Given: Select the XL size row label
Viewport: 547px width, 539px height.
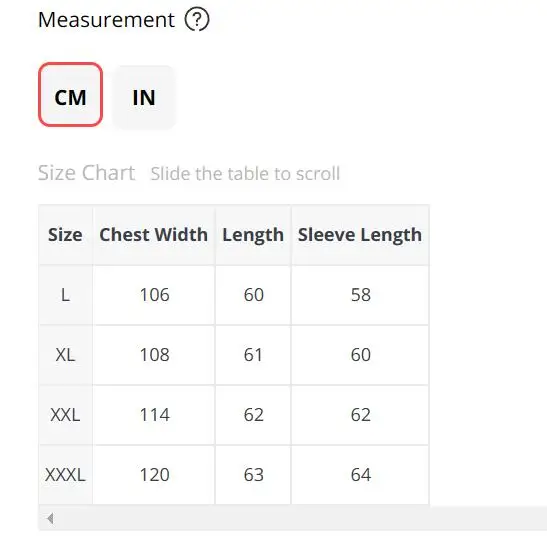Looking at the screenshot, I should [x=65, y=355].
